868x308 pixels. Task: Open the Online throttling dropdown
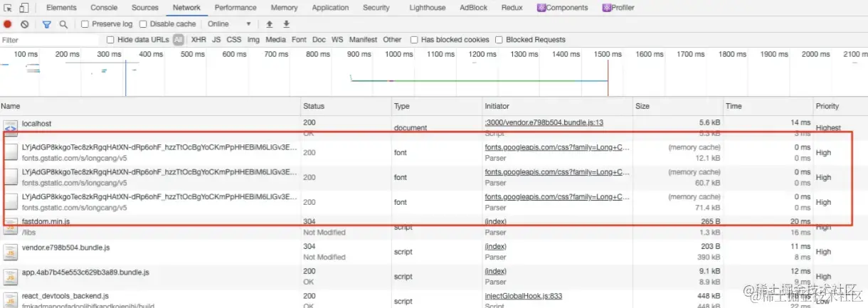231,24
